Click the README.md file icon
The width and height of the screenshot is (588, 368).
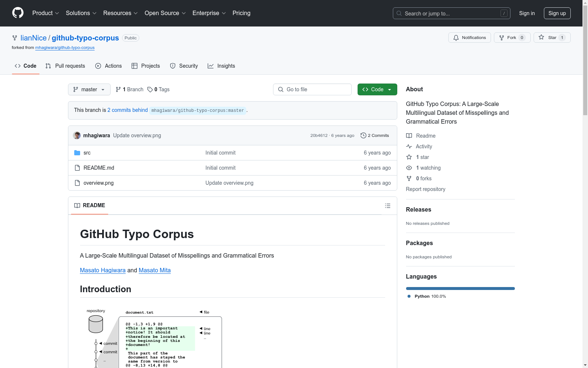(x=77, y=168)
